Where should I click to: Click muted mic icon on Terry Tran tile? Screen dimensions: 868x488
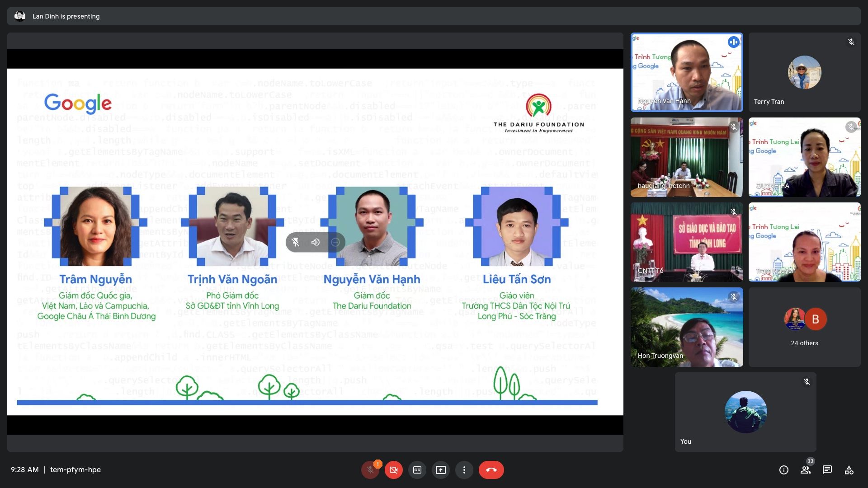(x=851, y=42)
